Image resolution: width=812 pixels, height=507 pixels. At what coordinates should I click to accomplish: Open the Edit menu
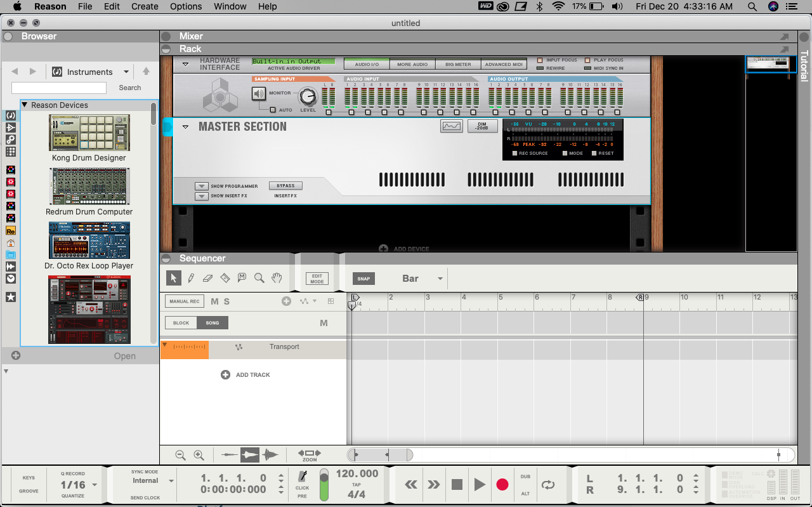coord(112,6)
